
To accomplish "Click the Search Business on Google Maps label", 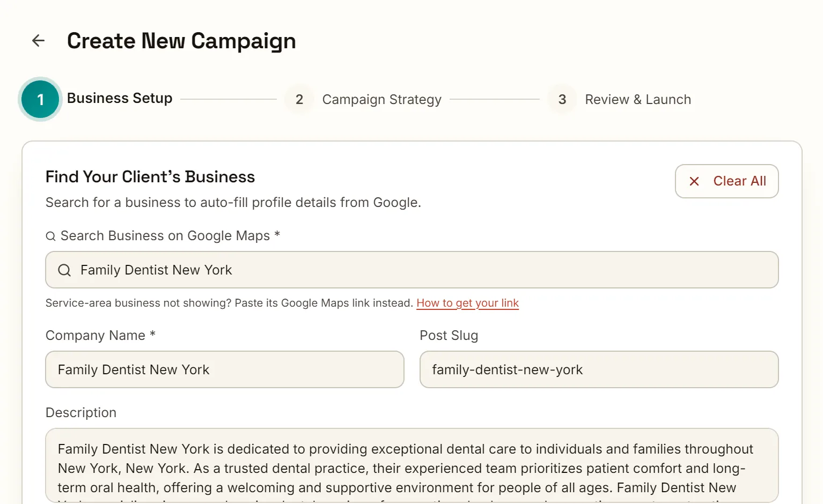I will pos(163,236).
